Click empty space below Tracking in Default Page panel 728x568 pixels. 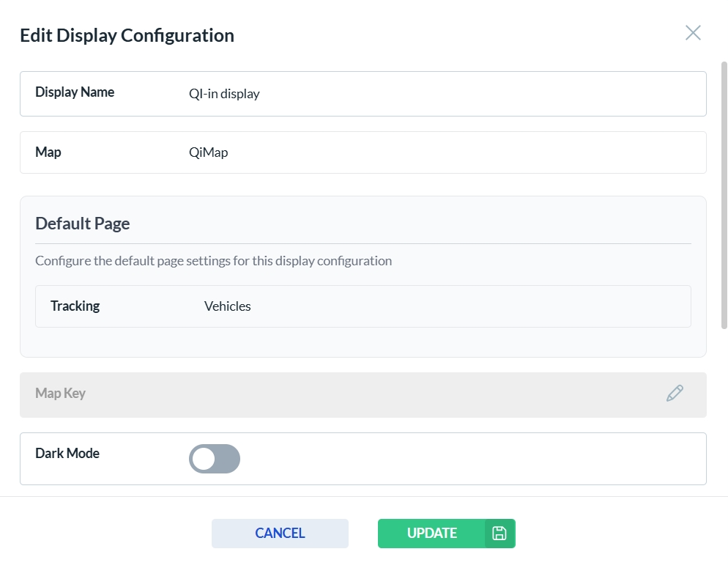click(x=363, y=342)
